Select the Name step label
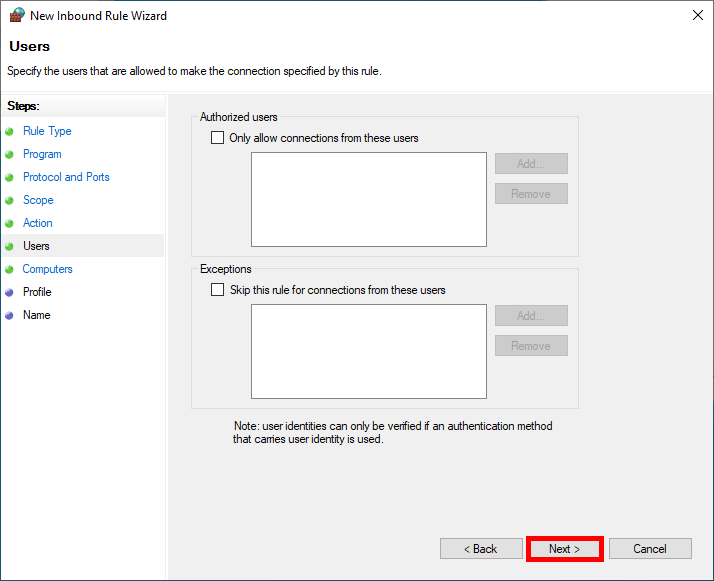This screenshot has height=581, width=714. 37,315
